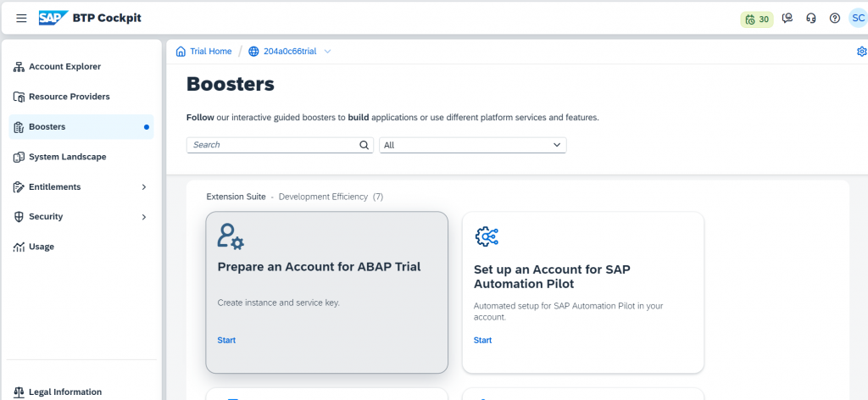The width and height of the screenshot is (868, 400).
Task: Start the ABAP Trial booster
Action: (226, 340)
